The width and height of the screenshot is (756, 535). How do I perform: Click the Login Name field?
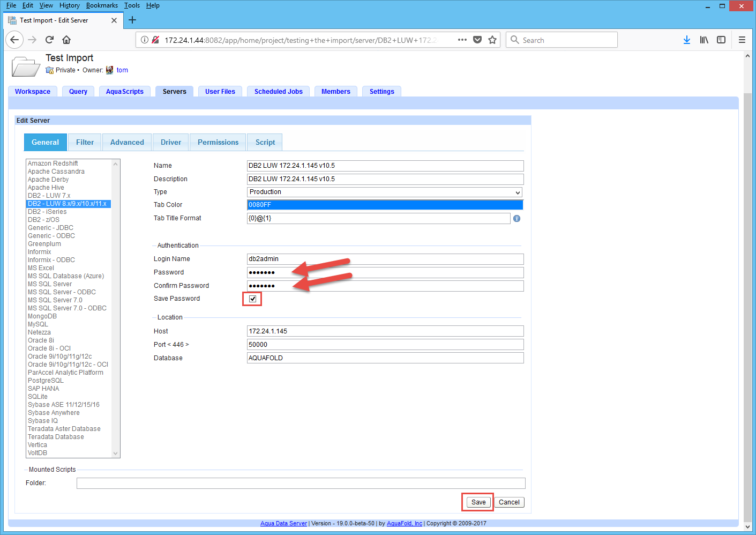pos(385,259)
